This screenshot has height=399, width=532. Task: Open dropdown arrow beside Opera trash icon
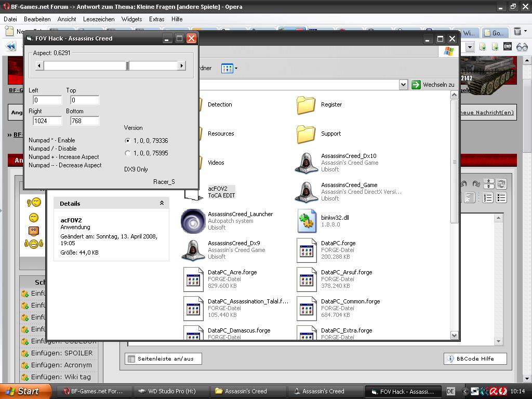pos(526,31)
